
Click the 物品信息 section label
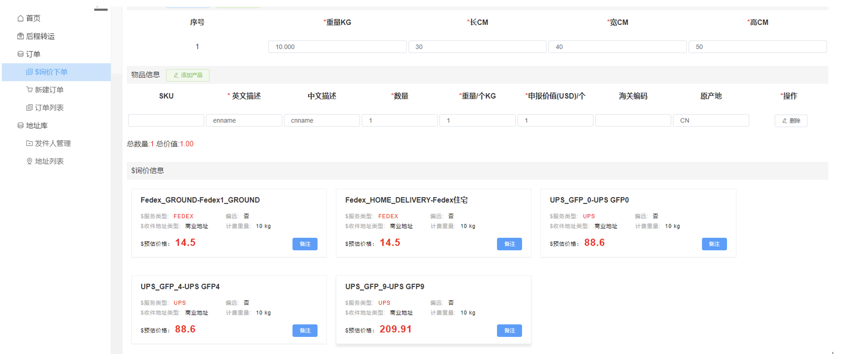pyautogui.click(x=145, y=75)
